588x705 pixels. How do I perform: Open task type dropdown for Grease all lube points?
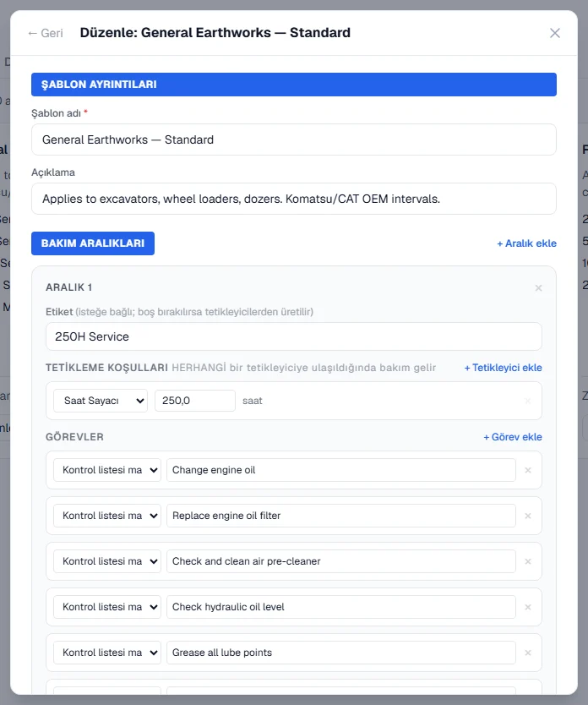pyautogui.click(x=107, y=653)
